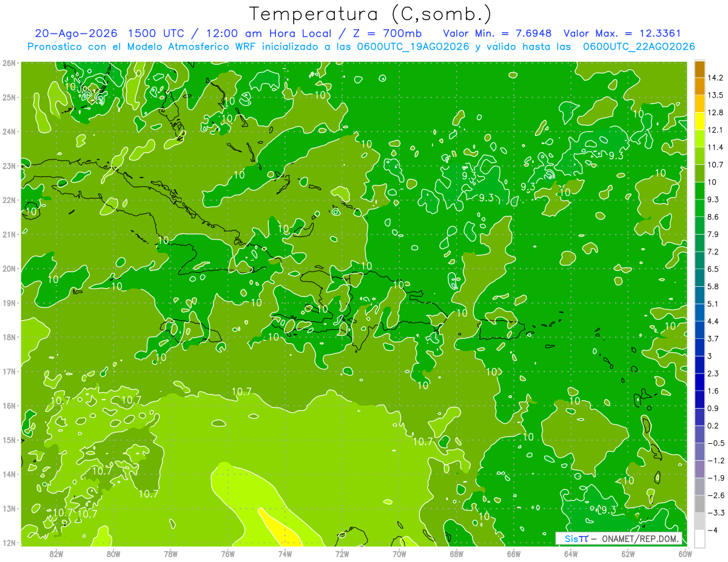Viewport: 728px width, 562px height.
Task: Click the "62W" longitude axis label
Action: pyautogui.click(x=628, y=554)
